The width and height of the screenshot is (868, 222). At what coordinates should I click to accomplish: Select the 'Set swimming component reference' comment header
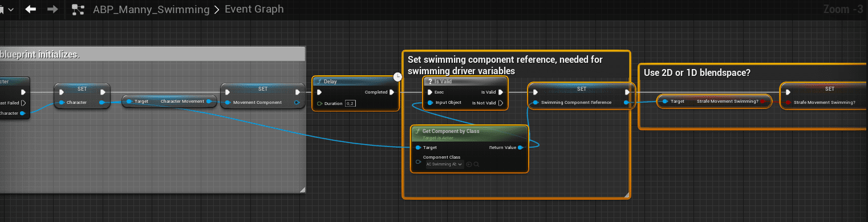point(505,64)
